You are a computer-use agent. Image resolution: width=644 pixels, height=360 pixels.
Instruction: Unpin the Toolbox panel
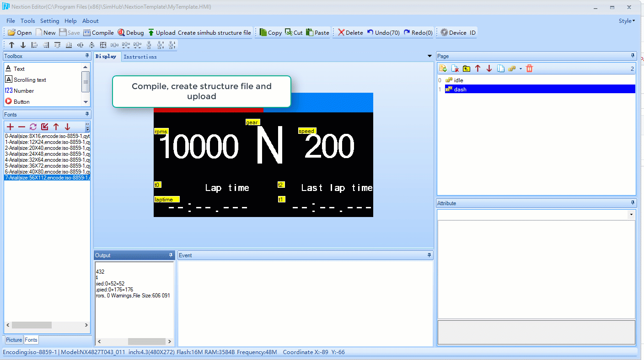tap(86, 56)
